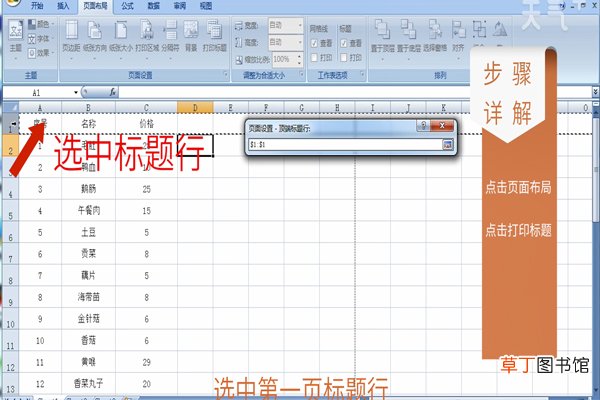Select column F header
This screenshot has height=400, width=600.
point(266,108)
